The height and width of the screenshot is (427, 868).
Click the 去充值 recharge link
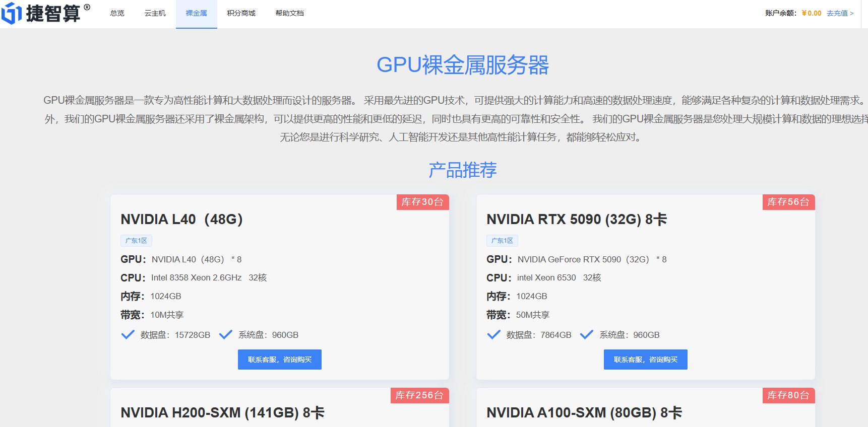pos(839,13)
